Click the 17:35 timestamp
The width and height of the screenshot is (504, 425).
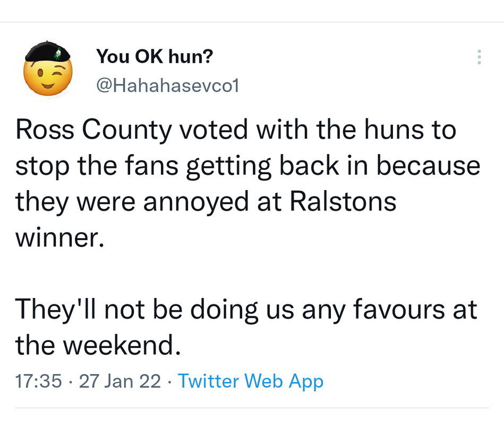pos(38,381)
